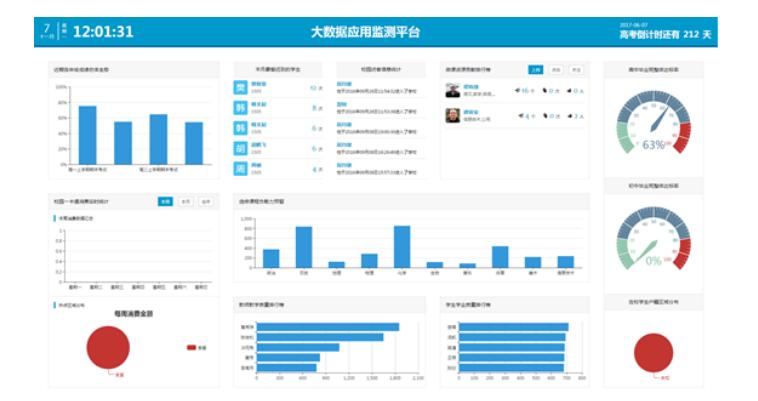
Task: Open student name link in the 4 天 row
Action: [x=256, y=165]
